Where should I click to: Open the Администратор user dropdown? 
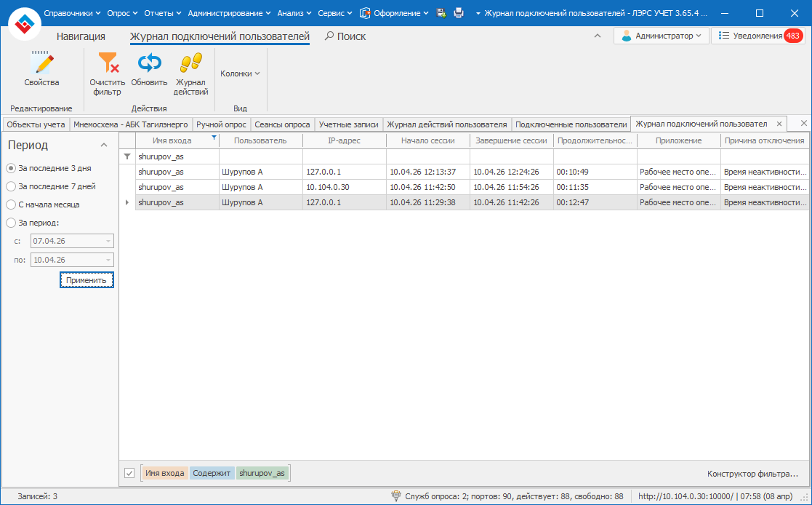click(x=661, y=36)
